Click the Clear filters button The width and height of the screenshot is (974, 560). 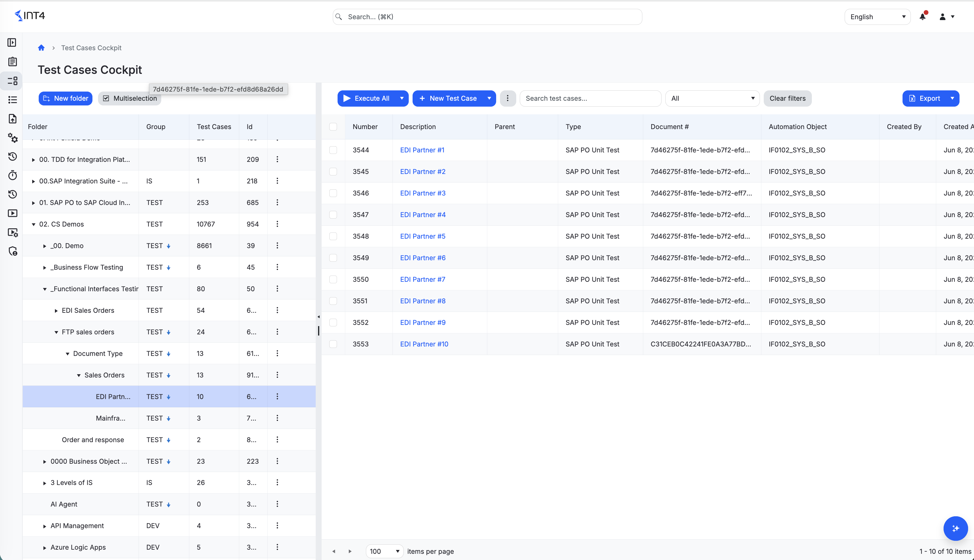[787, 98]
